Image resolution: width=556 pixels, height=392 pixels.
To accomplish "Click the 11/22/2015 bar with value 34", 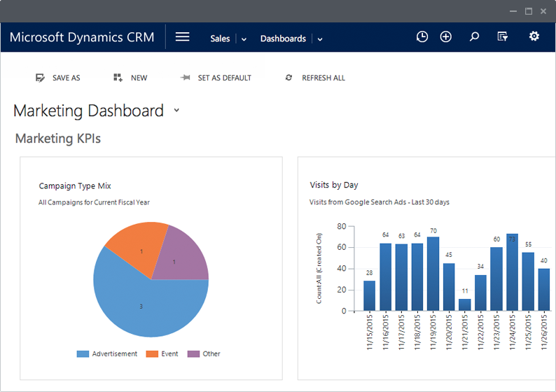I will pyautogui.click(x=480, y=293).
